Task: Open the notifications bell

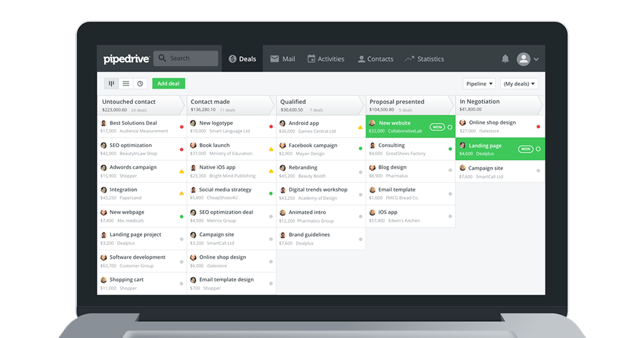Action: click(x=505, y=58)
